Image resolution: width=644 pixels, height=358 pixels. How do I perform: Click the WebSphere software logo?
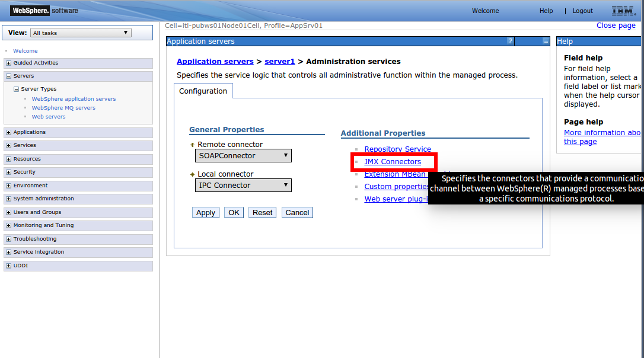[44, 11]
